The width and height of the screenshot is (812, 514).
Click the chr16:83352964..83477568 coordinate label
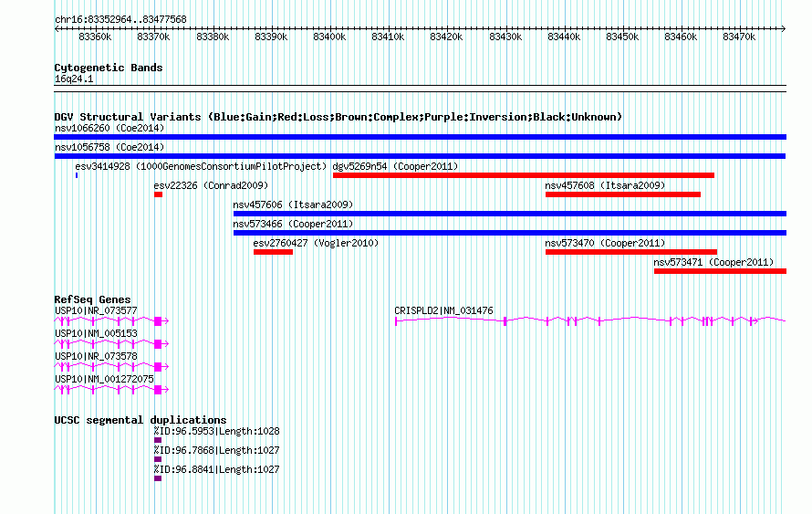click(120, 19)
